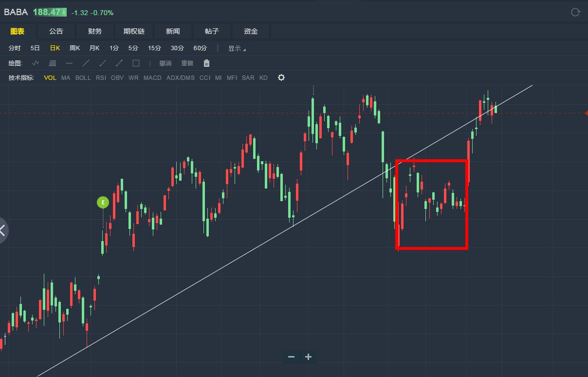Select the wave line drawing tool
This screenshot has height=377, width=588.
(x=36, y=63)
